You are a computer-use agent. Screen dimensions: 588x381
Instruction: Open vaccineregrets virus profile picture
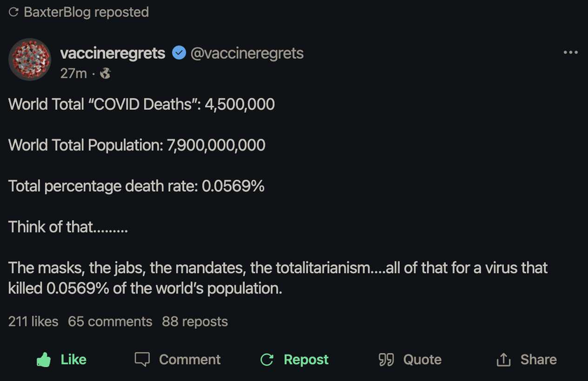point(29,60)
